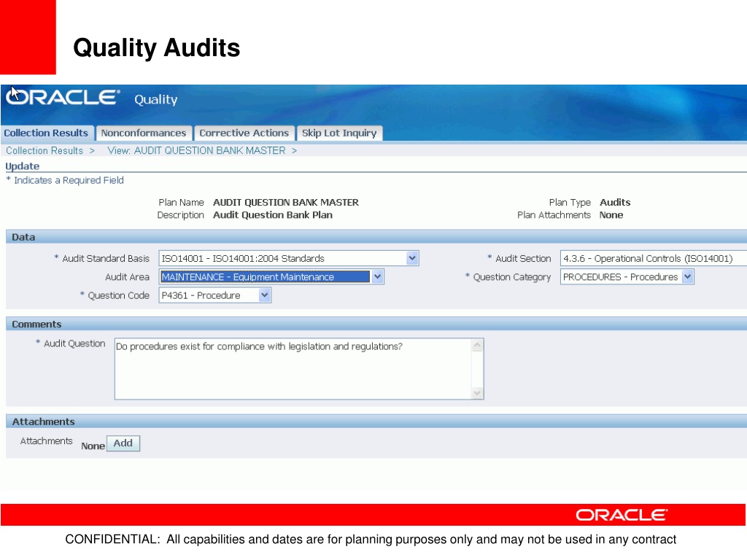The width and height of the screenshot is (747, 560).
Task: Click the Audit Question Bank Plan description
Action: (273, 215)
